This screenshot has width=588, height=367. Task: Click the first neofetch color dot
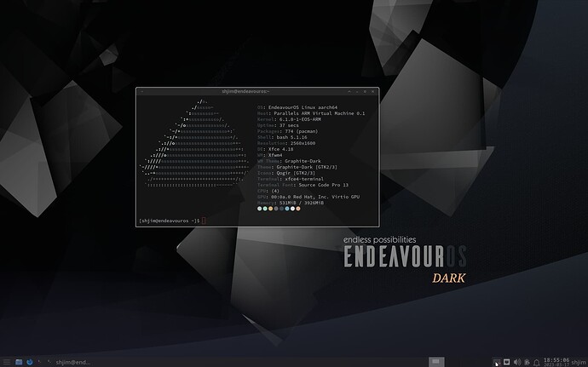click(x=260, y=209)
